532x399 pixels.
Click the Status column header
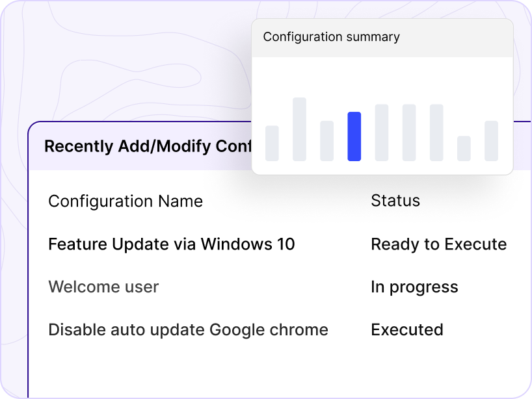click(395, 201)
